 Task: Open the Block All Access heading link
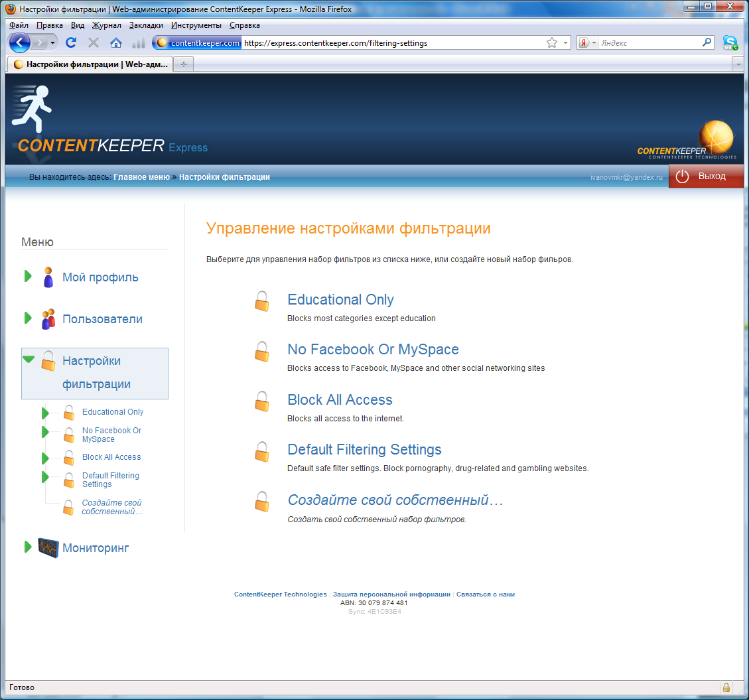(340, 399)
